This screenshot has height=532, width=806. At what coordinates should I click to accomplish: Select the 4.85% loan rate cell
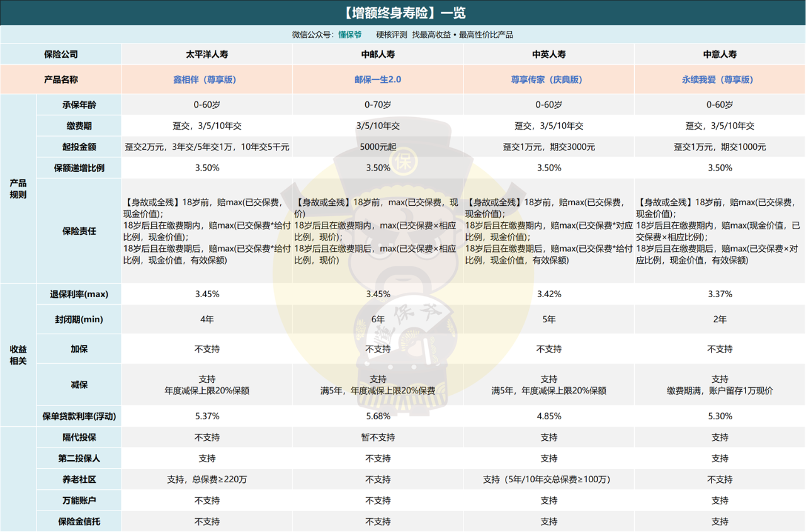(x=549, y=416)
